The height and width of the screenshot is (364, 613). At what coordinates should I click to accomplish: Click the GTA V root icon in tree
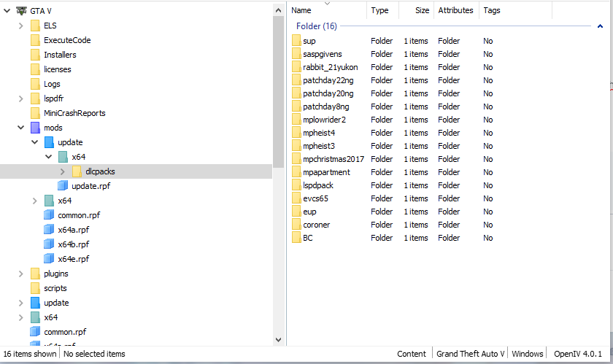pyautogui.click(x=21, y=11)
